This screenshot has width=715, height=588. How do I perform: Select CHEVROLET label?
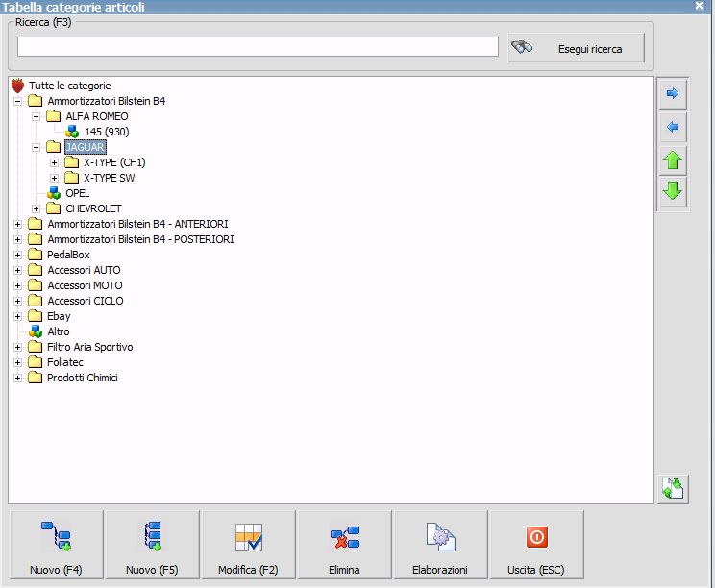pyautogui.click(x=93, y=208)
